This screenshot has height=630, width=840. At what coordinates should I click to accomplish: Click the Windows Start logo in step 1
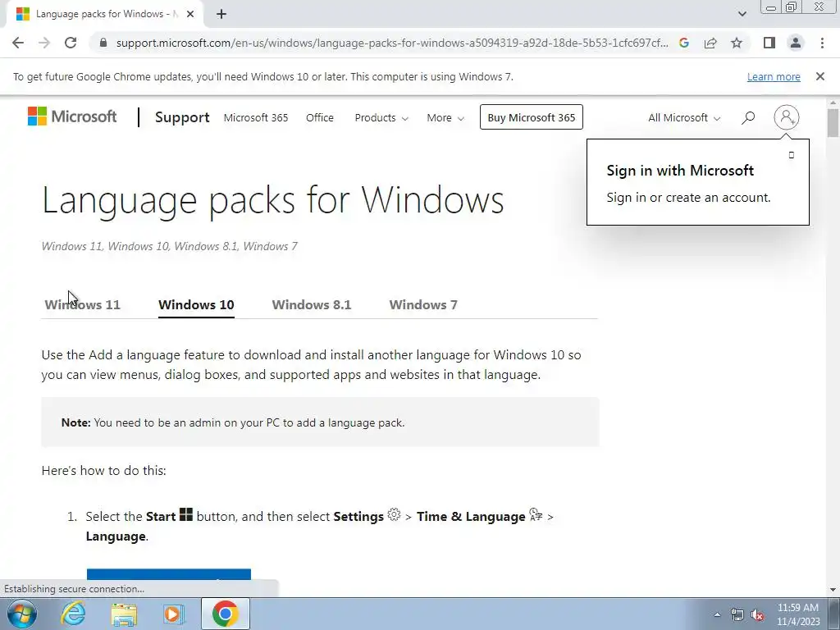pyautogui.click(x=186, y=514)
